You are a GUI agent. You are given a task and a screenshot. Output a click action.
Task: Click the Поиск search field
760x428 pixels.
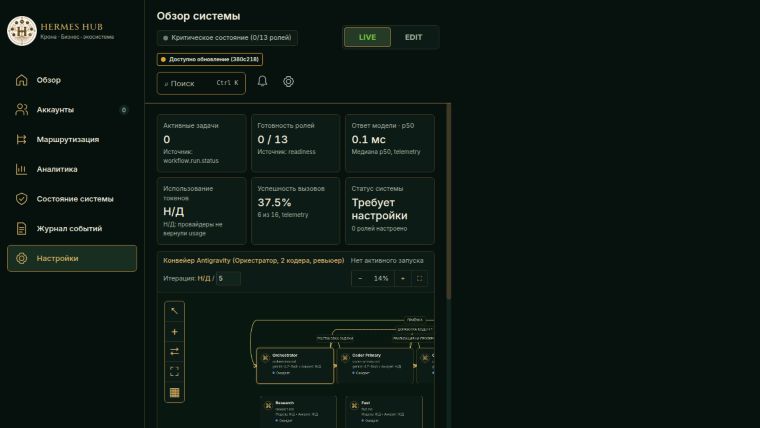pos(201,83)
